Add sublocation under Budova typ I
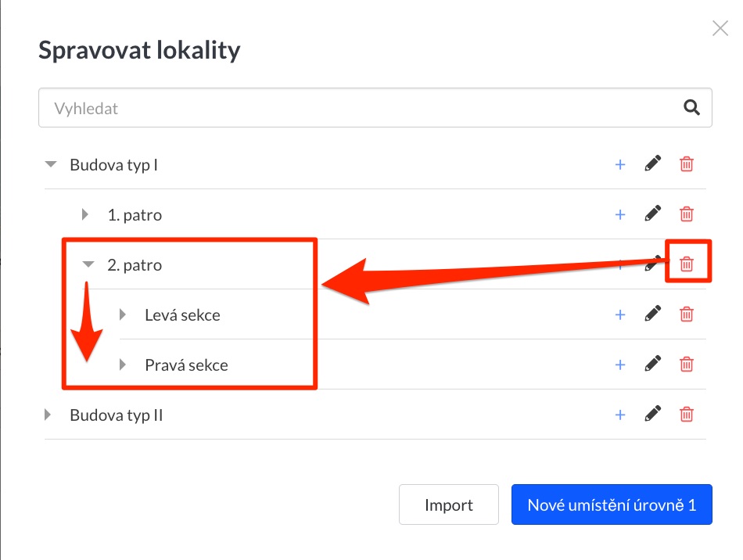The height and width of the screenshot is (560, 743). click(619, 164)
